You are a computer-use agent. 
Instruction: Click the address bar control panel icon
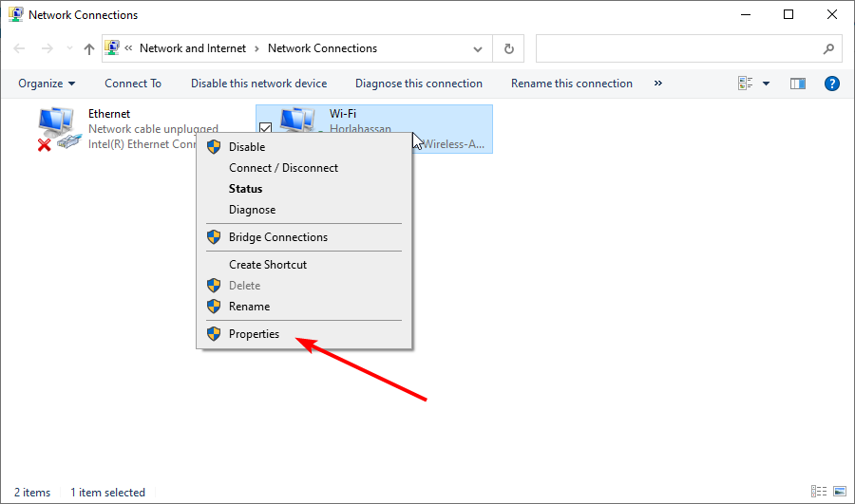point(112,48)
